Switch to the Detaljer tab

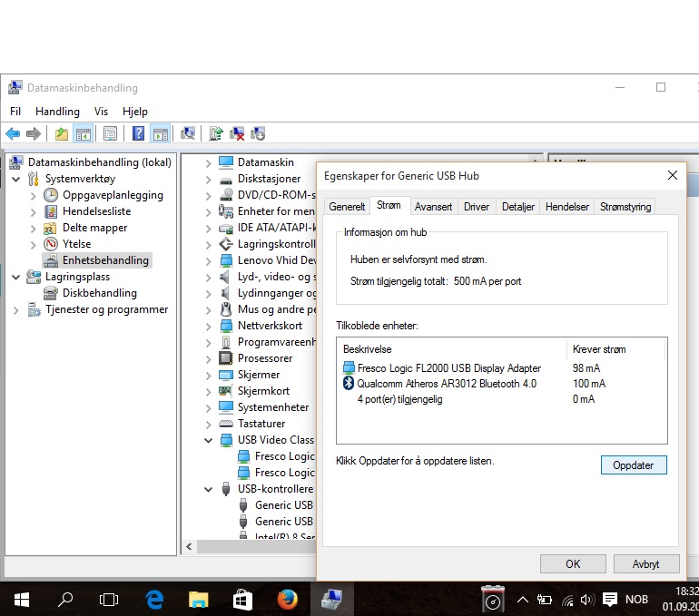(518, 207)
